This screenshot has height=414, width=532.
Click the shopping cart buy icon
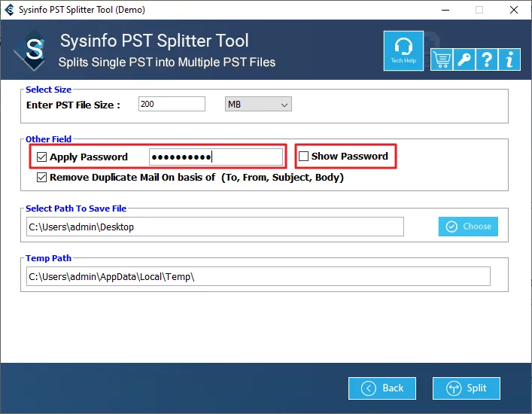pyautogui.click(x=442, y=59)
